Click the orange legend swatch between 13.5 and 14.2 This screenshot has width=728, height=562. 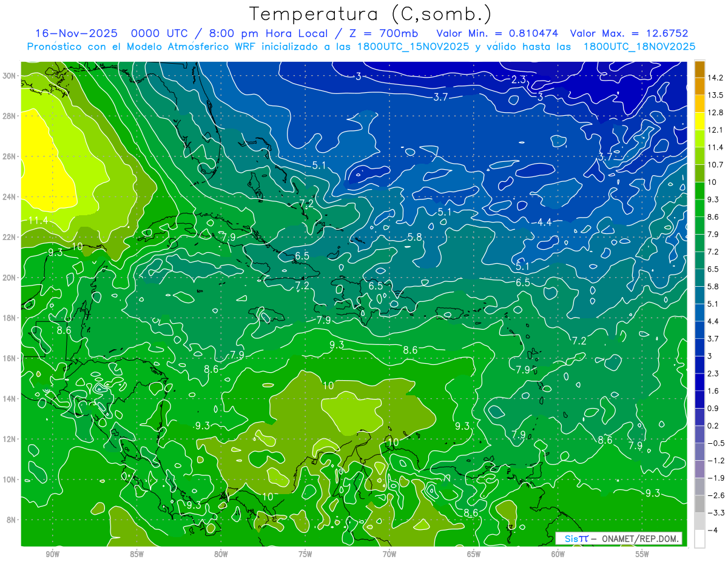tap(699, 87)
